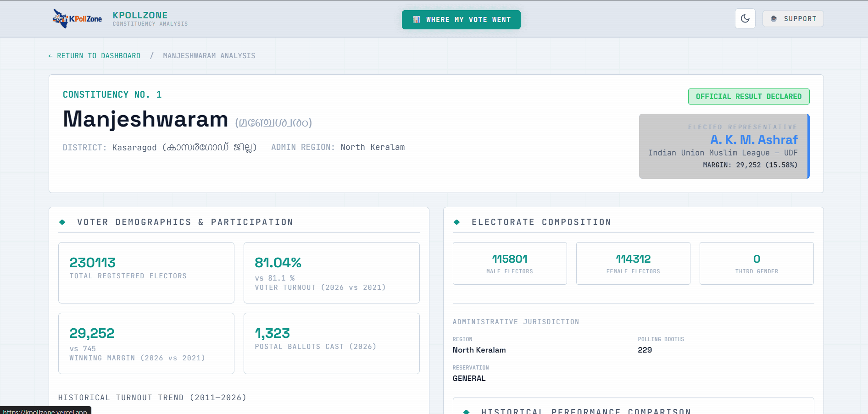Click Manjeshwaram Analysis breadcrumb text
The width and height of the screenshot is (868, 414).
pos(209,56)
